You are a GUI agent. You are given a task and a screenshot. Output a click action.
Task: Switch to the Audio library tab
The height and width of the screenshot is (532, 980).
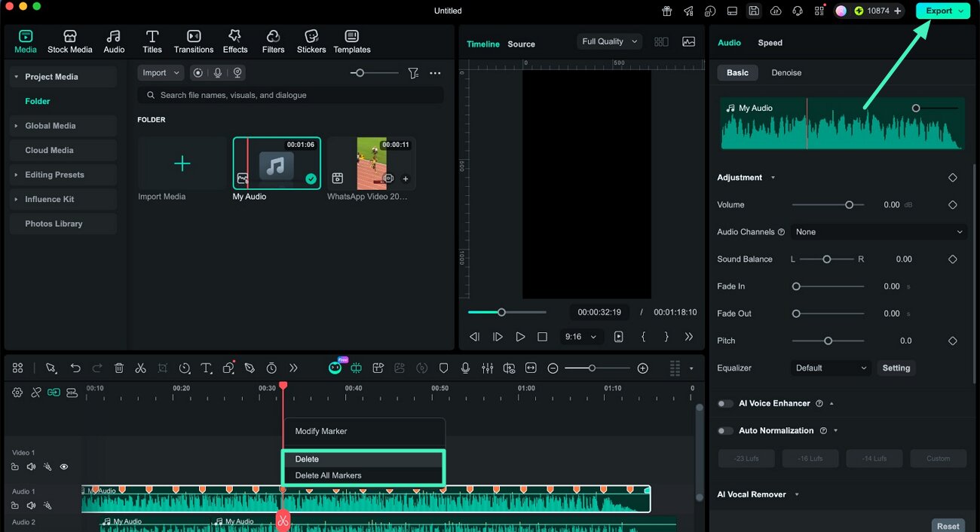click(x=114, y=41)
